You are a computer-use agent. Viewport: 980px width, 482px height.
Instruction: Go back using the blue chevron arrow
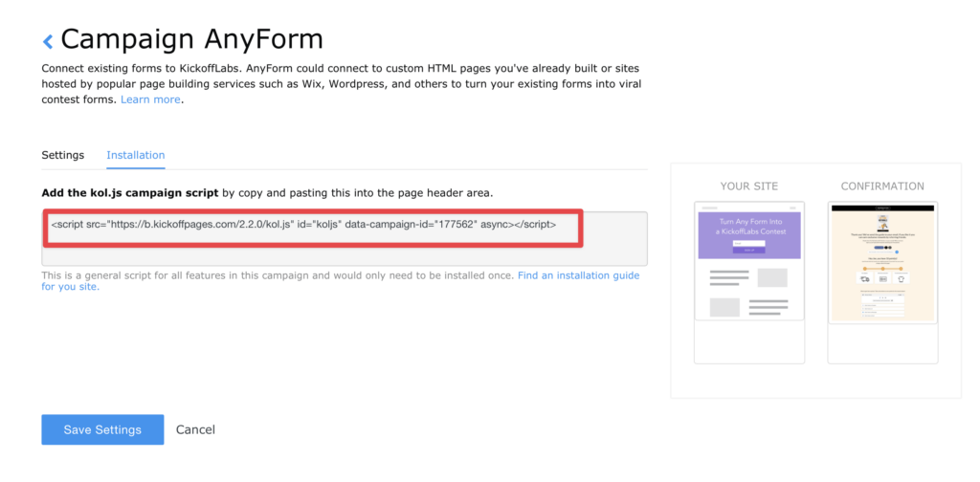[x=48, y=42]
